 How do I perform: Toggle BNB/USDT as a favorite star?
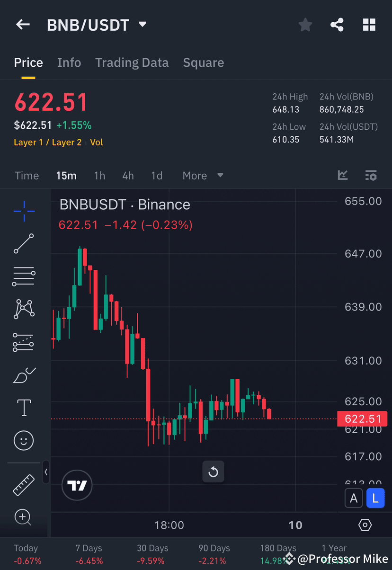tap(305, 25)
